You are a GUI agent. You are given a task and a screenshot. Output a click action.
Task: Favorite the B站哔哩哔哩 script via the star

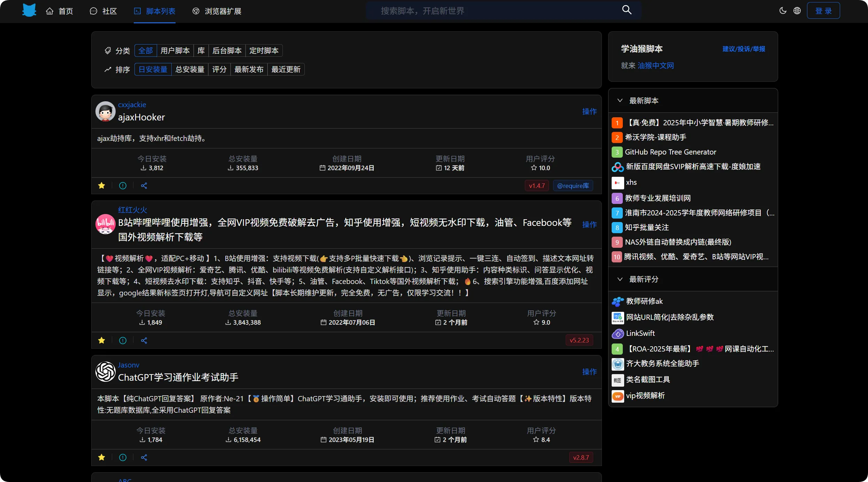pos(101,340)
